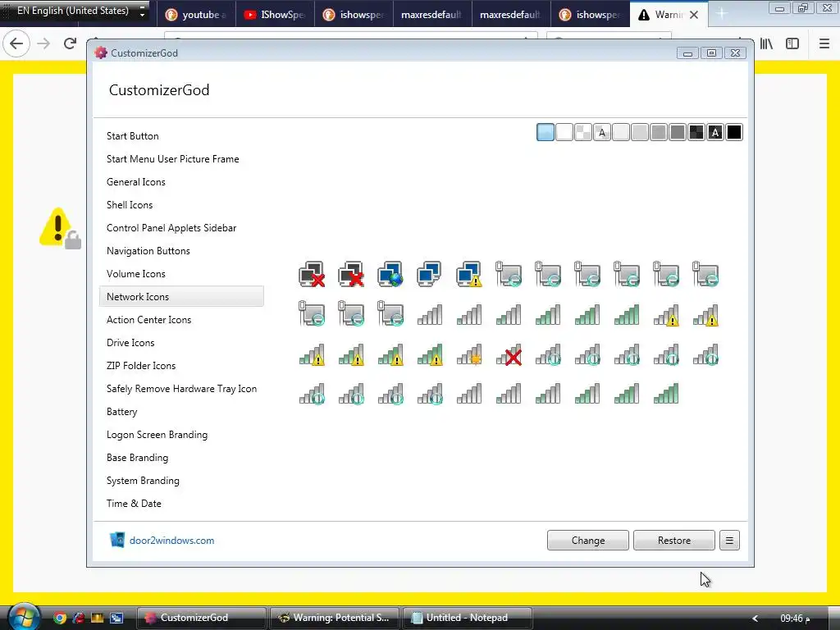Open ZIP Folder Icons category
This screenshot has height=630, width=840.
[x=141, y=366]
